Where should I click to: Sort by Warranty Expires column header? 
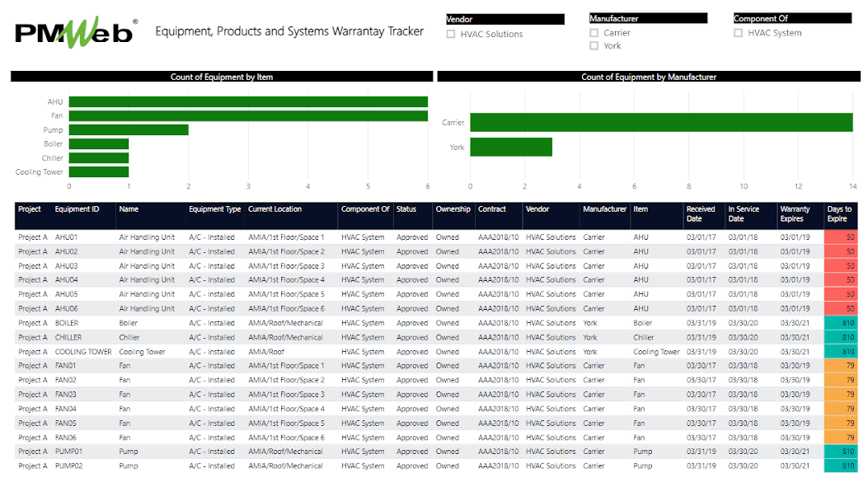click(x=795, y=213)
